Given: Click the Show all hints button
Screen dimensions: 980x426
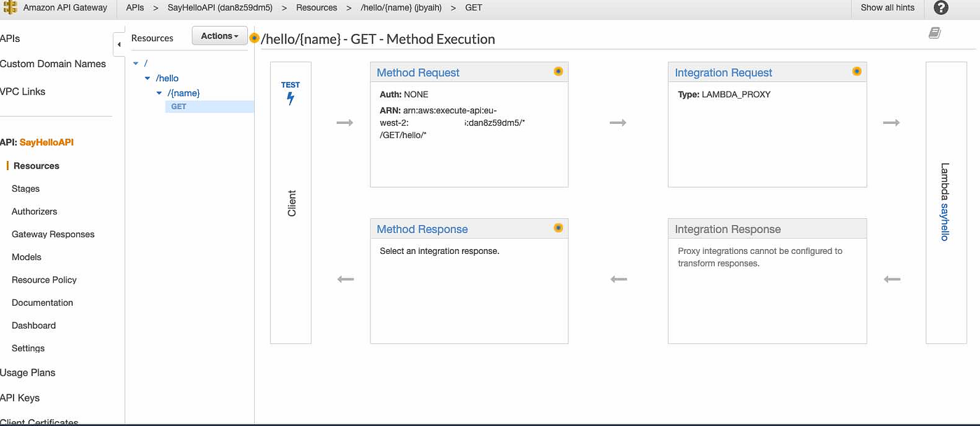Looking at the screenshot, I should pyautogui.click(x=887, y=8).
